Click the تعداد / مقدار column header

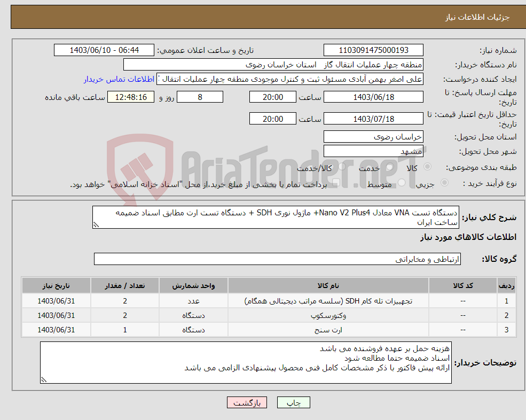[x=125, y=286]
